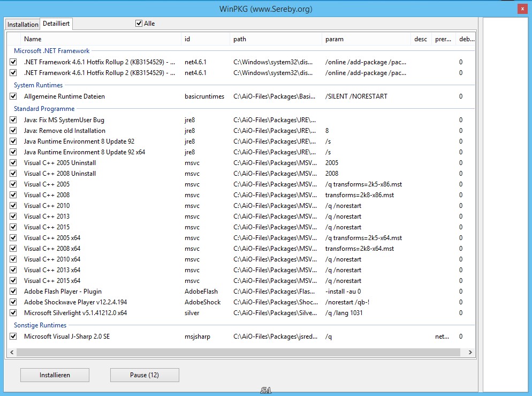
Task: Click the silver id cell
Action: click(x=192, y=313)
